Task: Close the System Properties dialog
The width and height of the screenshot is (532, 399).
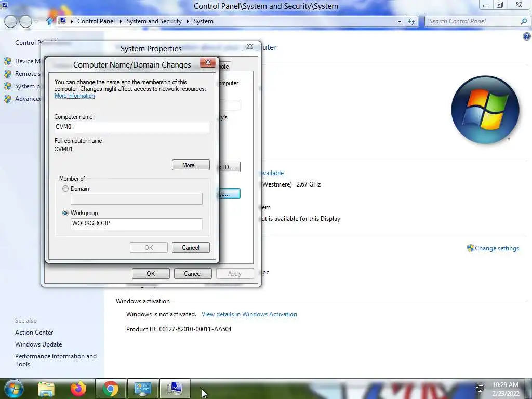Action: click(250, 46)
